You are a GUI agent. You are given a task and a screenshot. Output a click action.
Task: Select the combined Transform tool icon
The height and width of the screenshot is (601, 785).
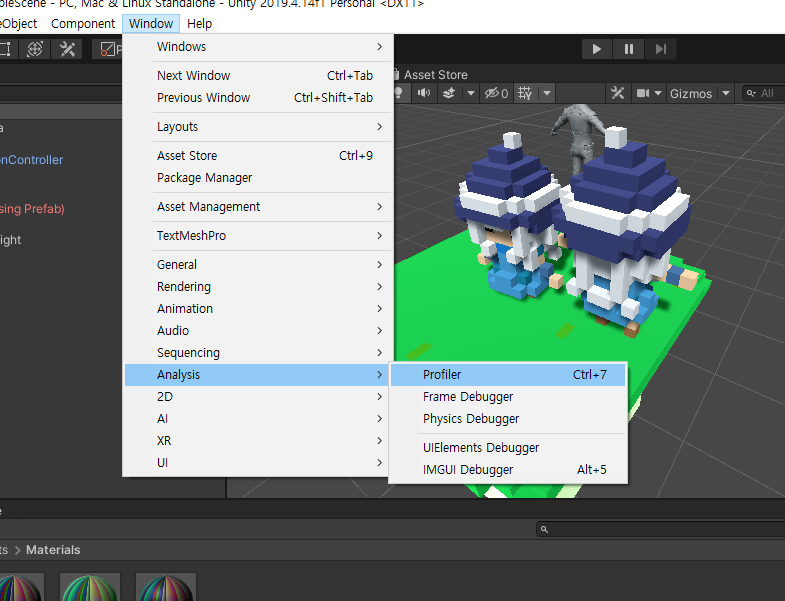[x=35, y=49]
